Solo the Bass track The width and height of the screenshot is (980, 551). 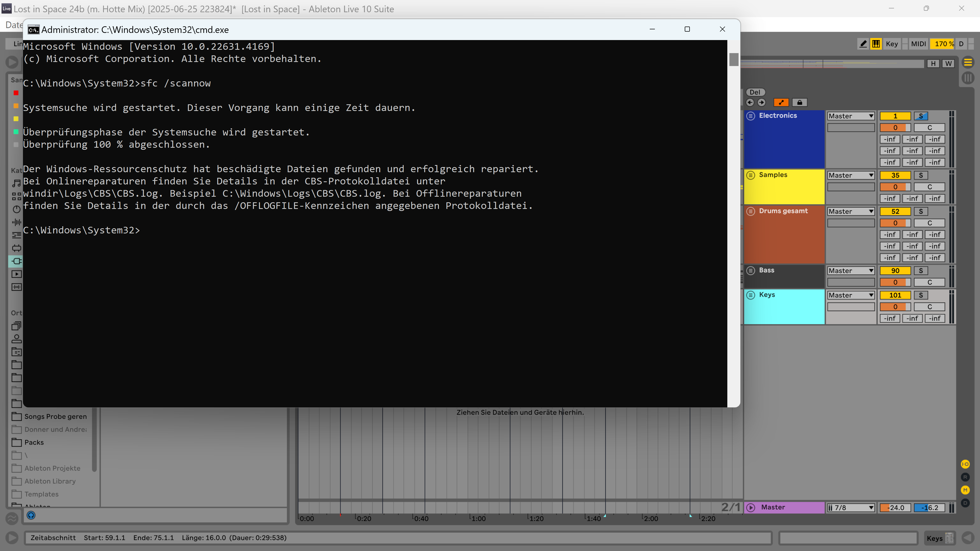pos(921,271)
